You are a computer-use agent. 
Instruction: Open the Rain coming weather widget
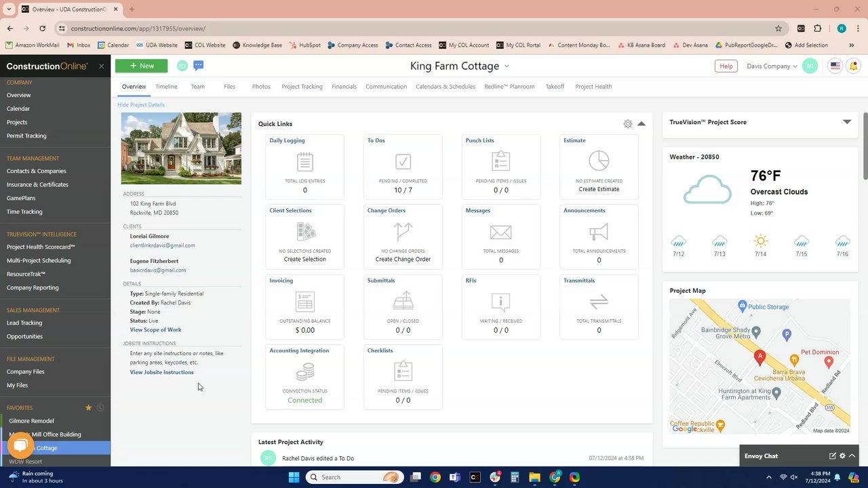pos(37,477)
